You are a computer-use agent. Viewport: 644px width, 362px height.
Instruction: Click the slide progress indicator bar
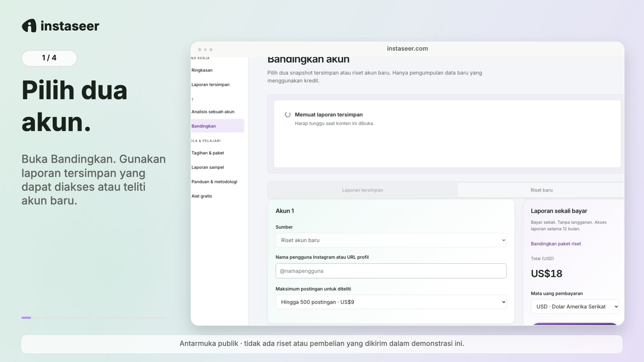pyautogui.click(x=94, y=318)
